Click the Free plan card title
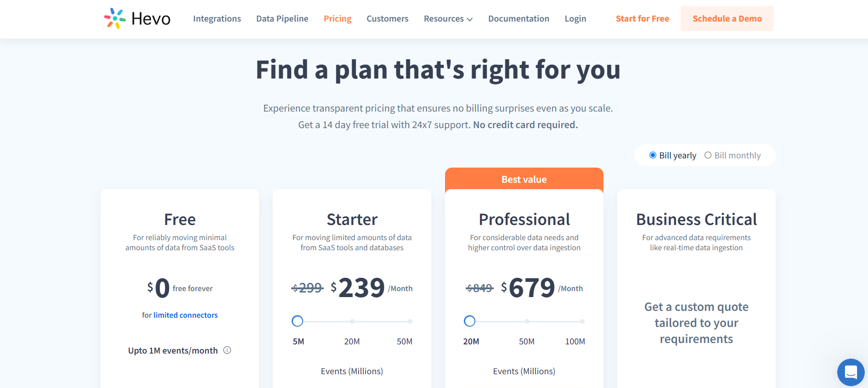The width and height of the screenshot is (868, 388). pyautogui.click(x=180, y=219)
